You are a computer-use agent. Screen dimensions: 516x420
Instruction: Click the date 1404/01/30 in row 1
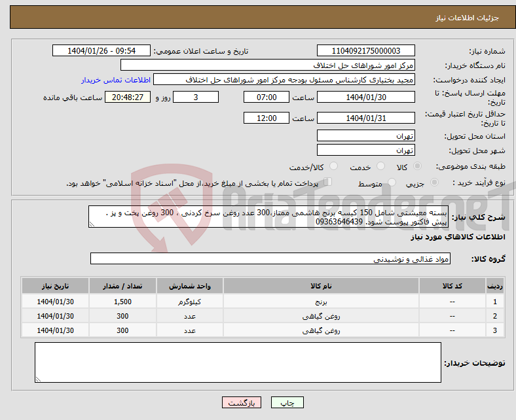(x=55, y=302)
